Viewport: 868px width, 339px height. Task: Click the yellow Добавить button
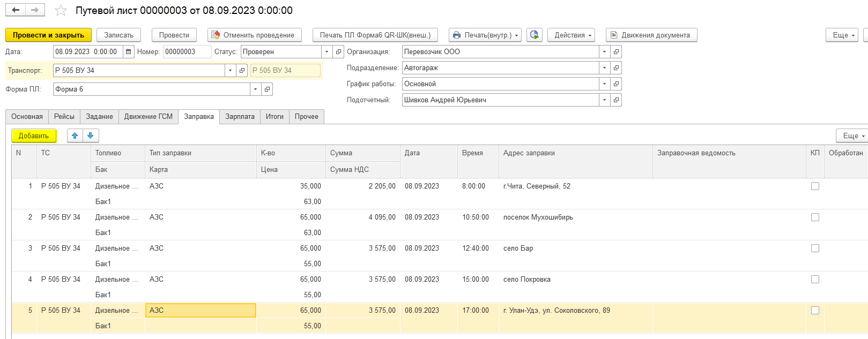click(34, 136)
